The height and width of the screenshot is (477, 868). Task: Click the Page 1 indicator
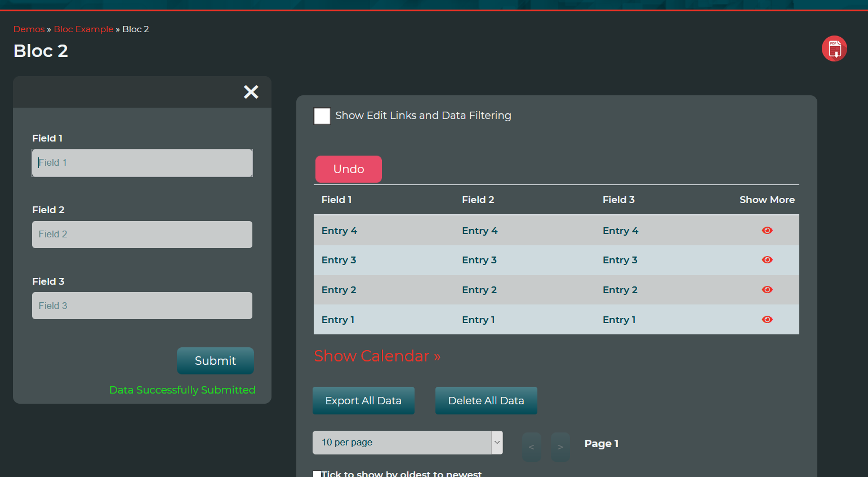(602, 444)
